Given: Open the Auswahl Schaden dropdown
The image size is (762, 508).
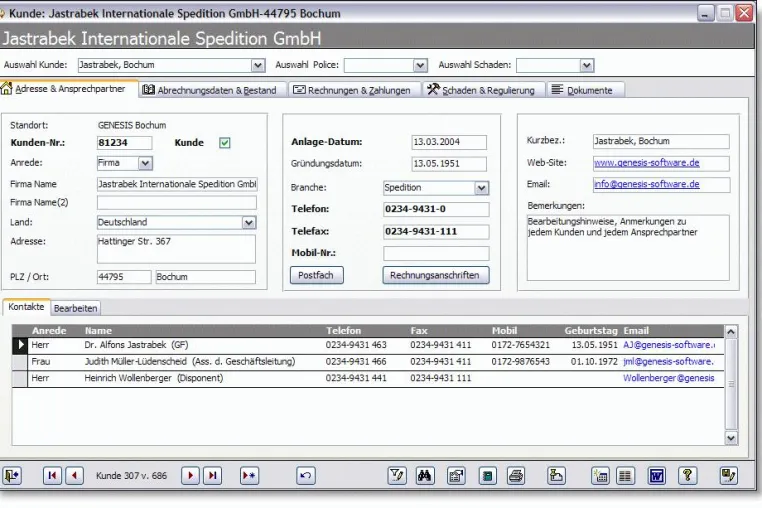Looking at the screenshot, I should (587, 65).
